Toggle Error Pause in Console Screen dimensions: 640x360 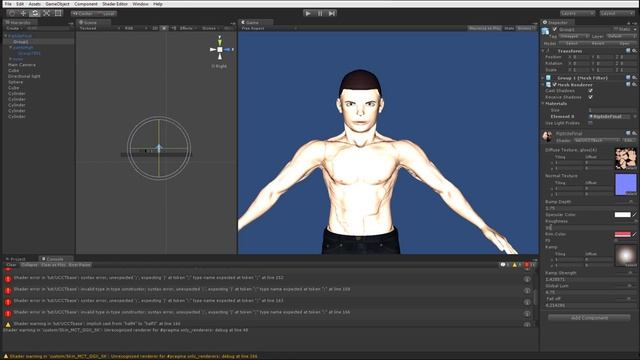[x=80, y=265]
